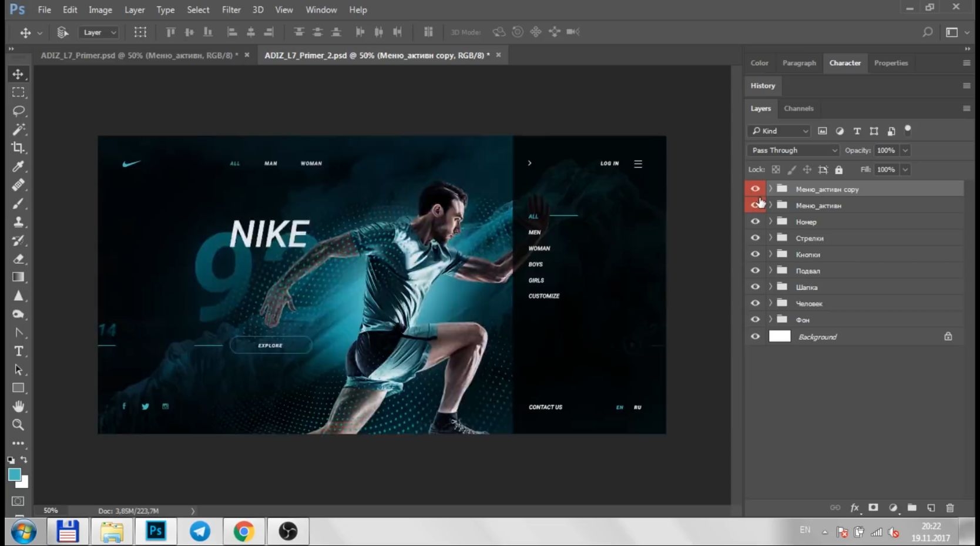Switch to the Channels tab
Image resolution: width=980 pixels, height=546 pixels.
(798, 108)
